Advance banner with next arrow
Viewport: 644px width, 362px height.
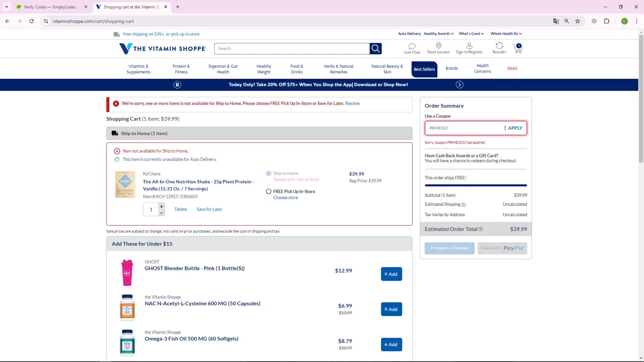tap(459, 85)
